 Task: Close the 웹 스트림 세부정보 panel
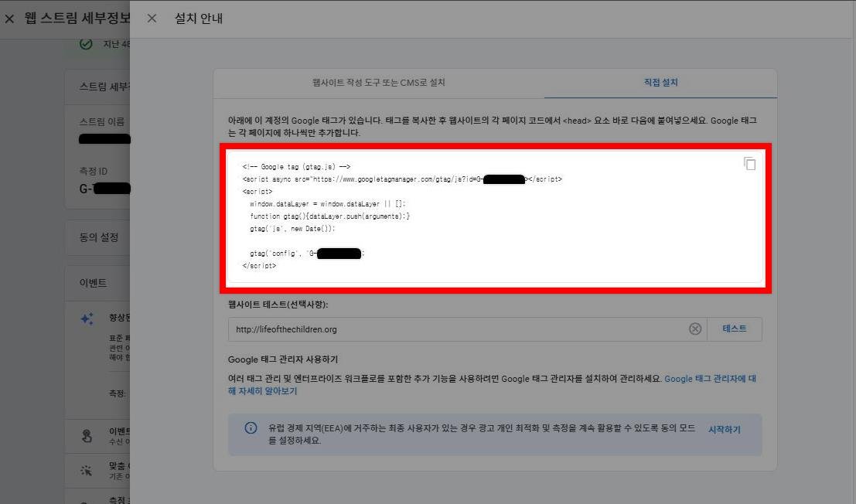(x=9, y=19)
